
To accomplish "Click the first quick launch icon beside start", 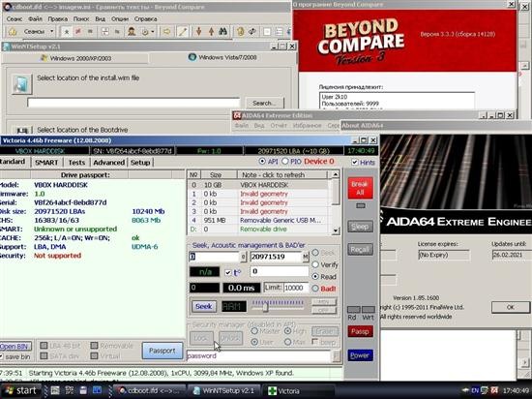I will pos(55,390).
